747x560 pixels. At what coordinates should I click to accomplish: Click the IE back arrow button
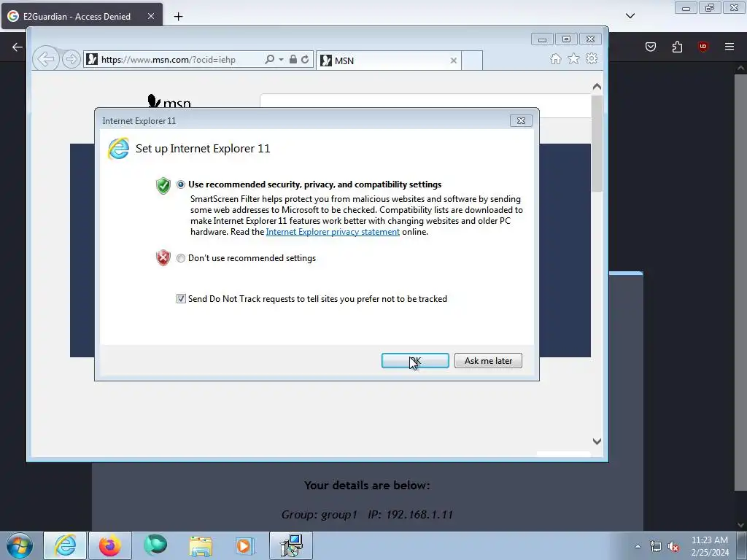(x=46, y=60)
